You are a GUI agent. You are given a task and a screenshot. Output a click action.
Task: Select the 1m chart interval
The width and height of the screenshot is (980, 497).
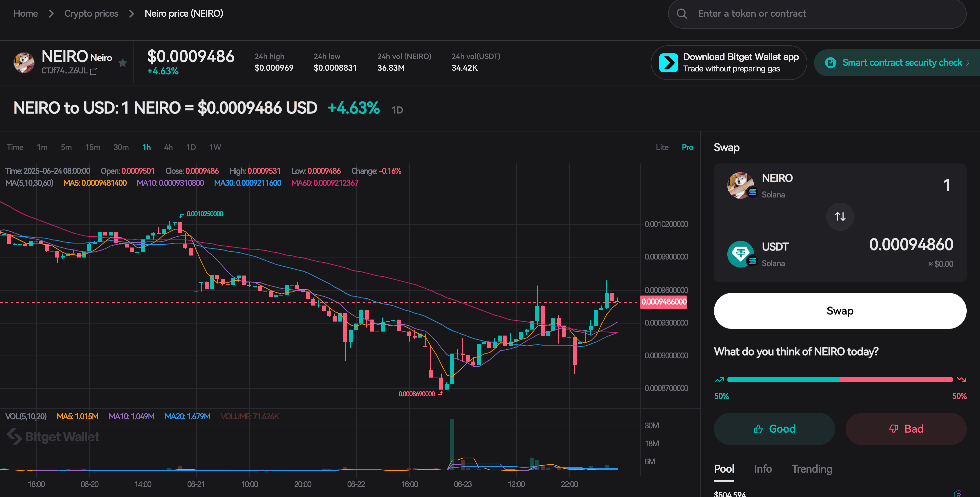click(x=42, y=147)
